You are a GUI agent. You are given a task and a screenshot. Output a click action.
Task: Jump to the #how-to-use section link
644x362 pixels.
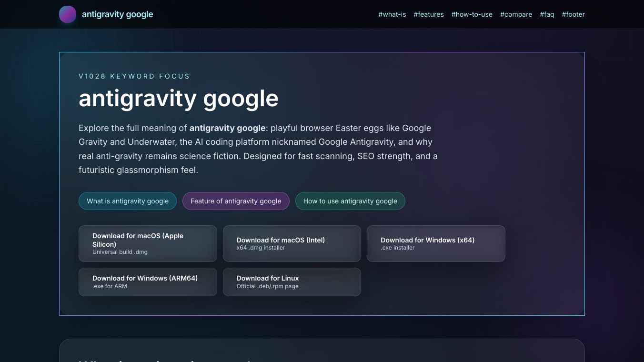[x=472, y=14]
